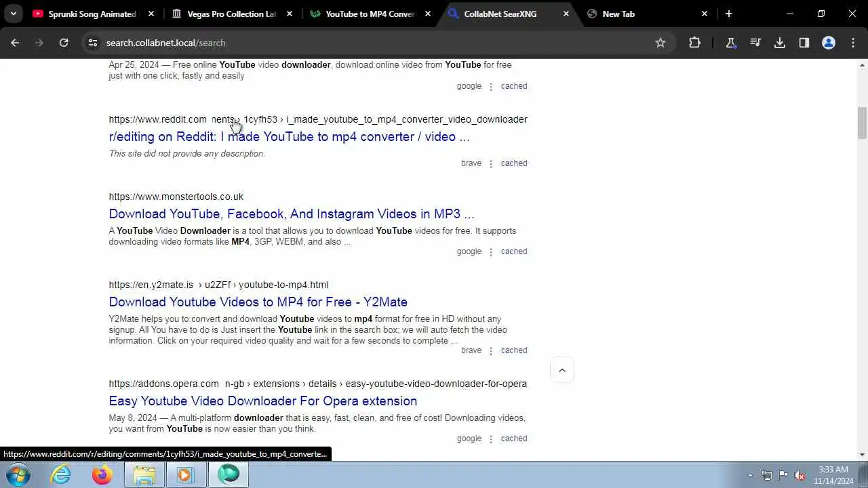The image size is (868, 488).
Task: Open Chrome three-dot menu
Action: pyautogui.click(x=853, y=43)
